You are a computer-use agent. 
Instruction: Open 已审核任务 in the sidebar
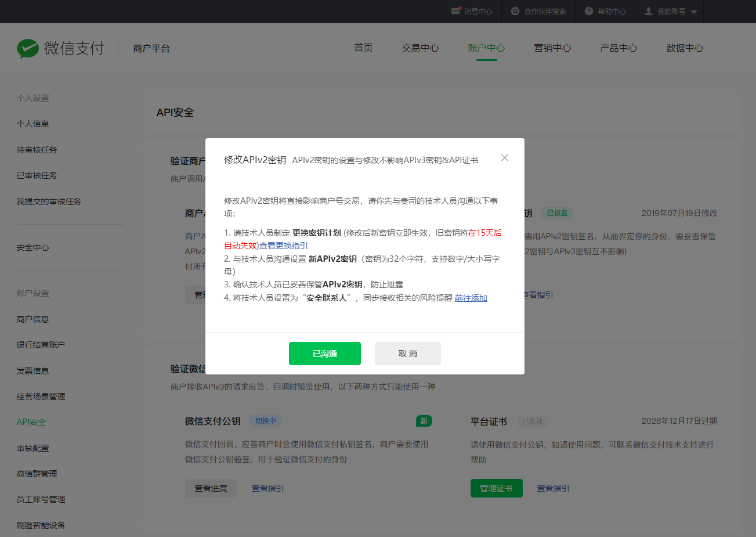tap(37, 175)
